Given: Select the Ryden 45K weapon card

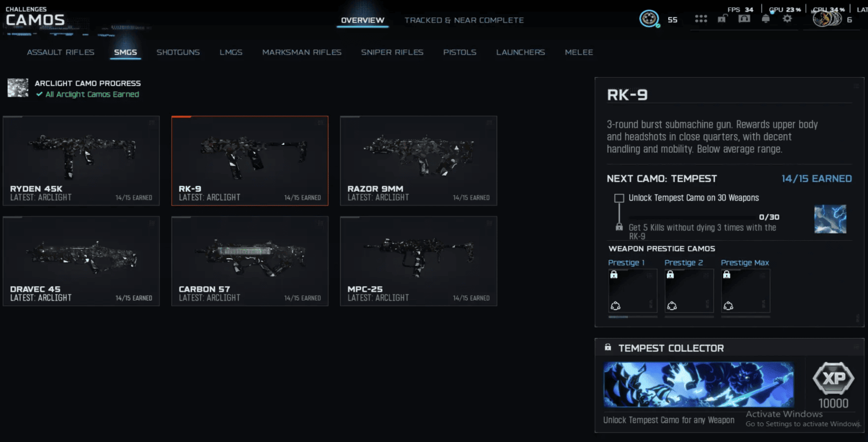Looking at the screenshot, I should pos(81,161).
